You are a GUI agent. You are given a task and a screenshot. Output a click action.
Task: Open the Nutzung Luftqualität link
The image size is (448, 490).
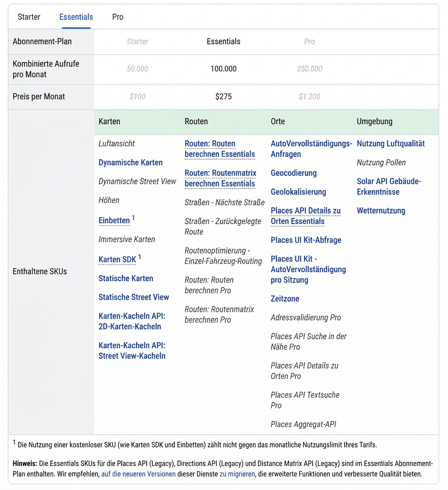tap(391, 144)
